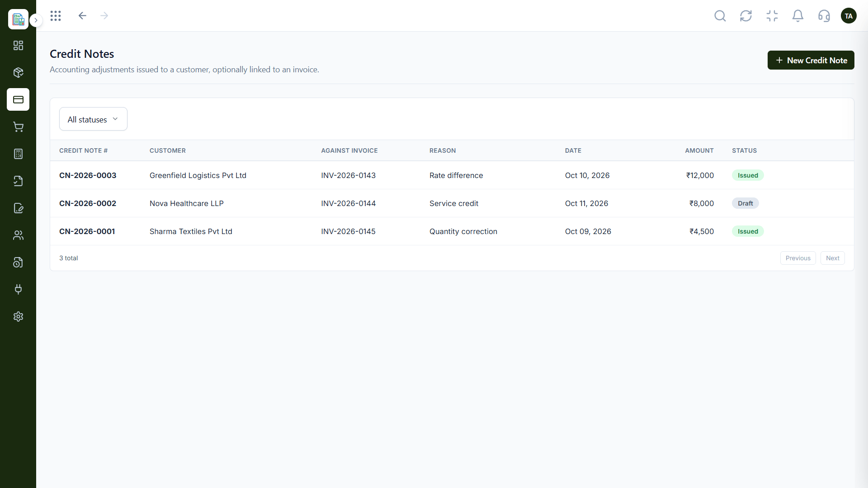Image resolution: width=868 pixels, height=488 pixels.
Task: Open the settings gear sidebar icon
Action: click(18, 316)
